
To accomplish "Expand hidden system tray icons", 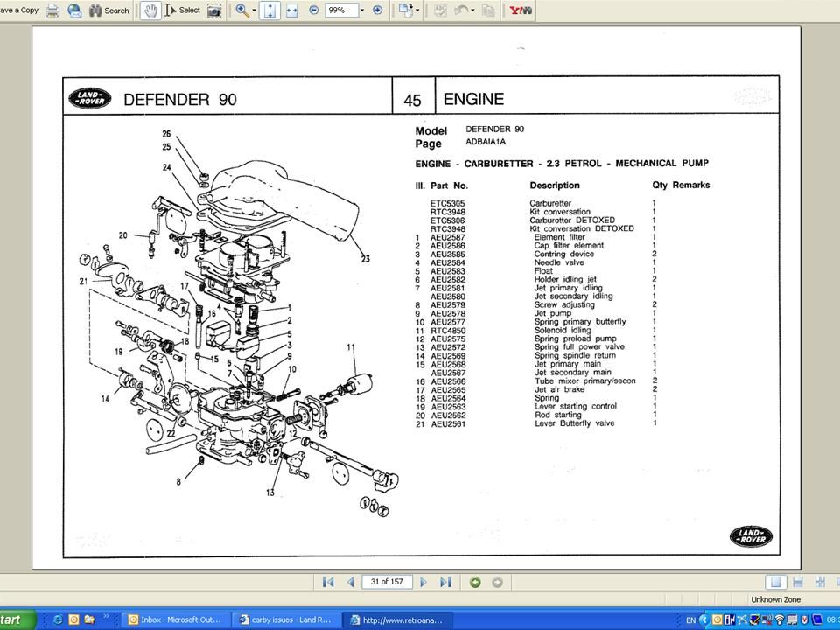I will pos(703,619).
